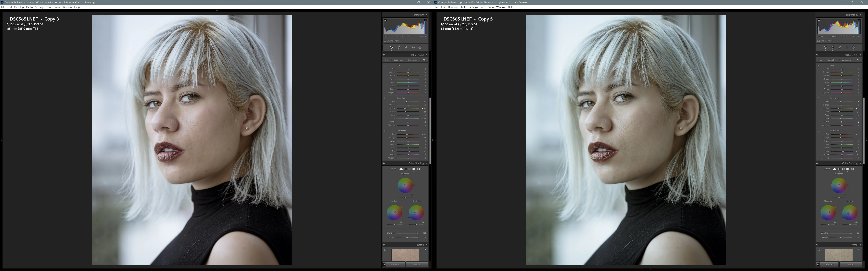Screen dimensions: 868x271
Task: Enable the Original Photo checkbox in left window
Action: coord(385,41)
